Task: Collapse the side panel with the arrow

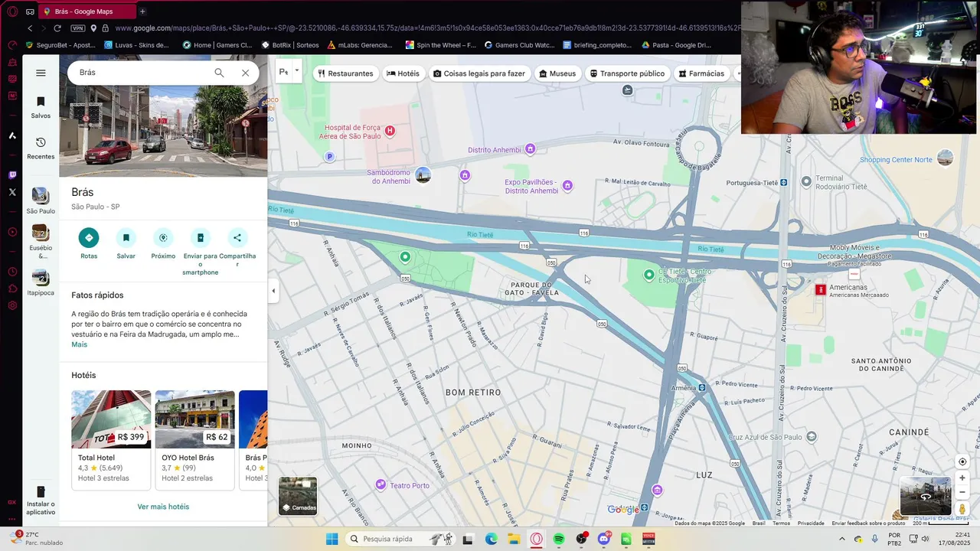Action: coord(273,291)
